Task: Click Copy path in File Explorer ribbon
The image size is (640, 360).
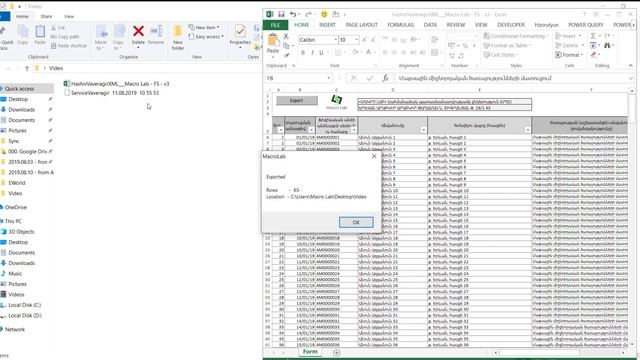Action: (65, 36)
